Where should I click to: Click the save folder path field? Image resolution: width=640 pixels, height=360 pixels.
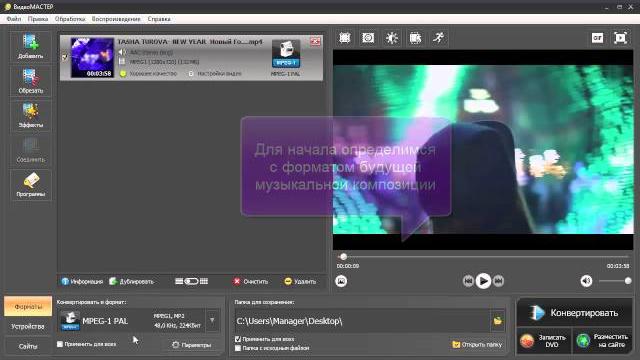pos(362,321)
